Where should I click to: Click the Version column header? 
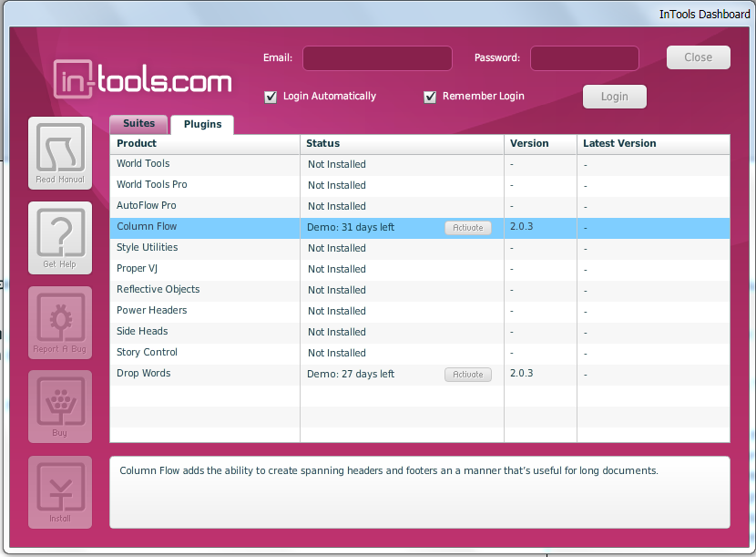click(x=540, y=144)
